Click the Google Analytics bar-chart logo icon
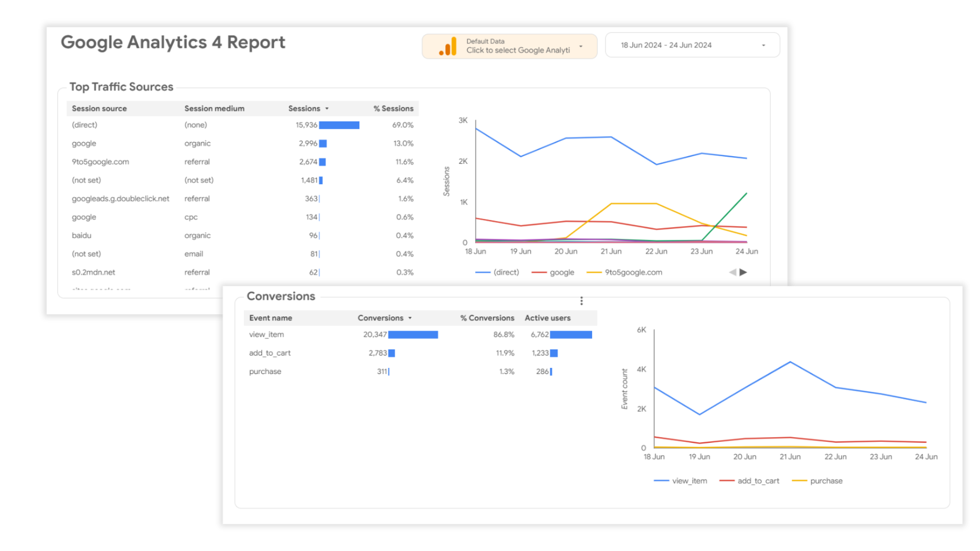Image resolution: width=980 pixels, height=551 pixels. [448, 46]
